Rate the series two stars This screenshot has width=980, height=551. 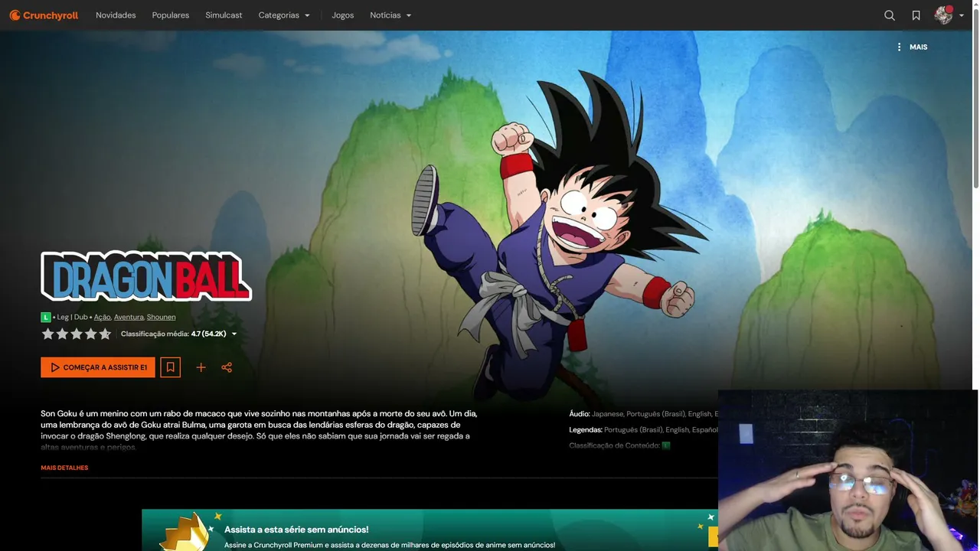[x=62, y=334]
